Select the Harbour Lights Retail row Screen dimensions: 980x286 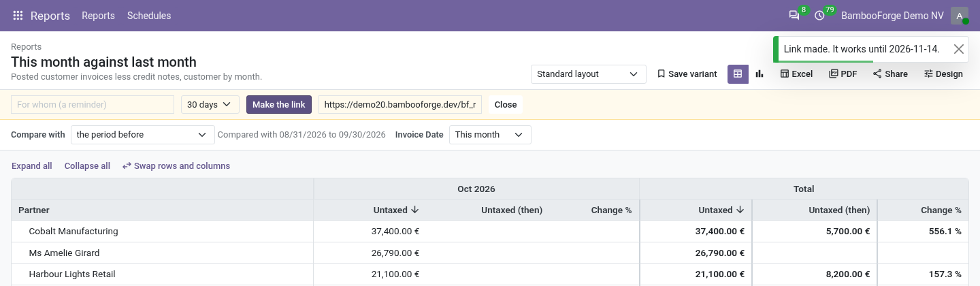(490, 274)
